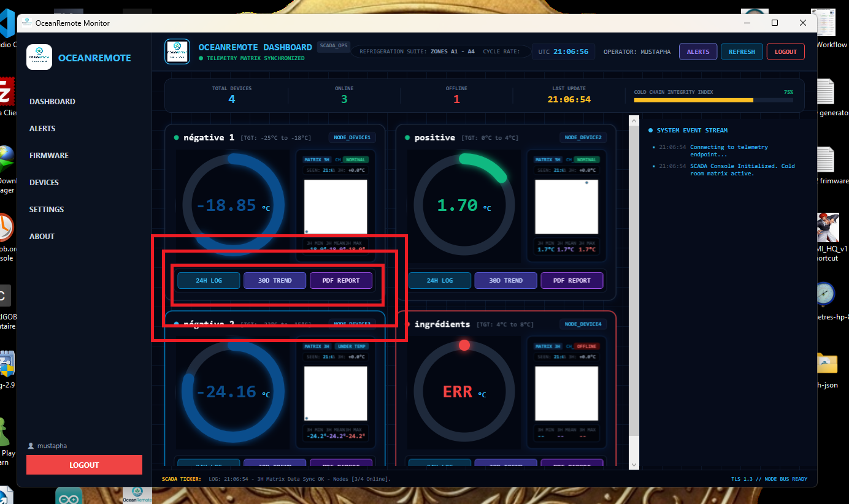The width and height of the screenshot is (849, 504).
Task: Click the user icon beside mustapha
Action: pyautogui.click(x=31, y=446)
